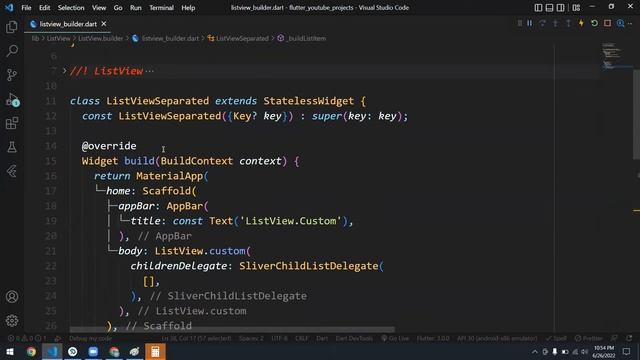The image size is (640, 360).
Task: Restart the debug session with green arrow
Action: pos(594,23)
